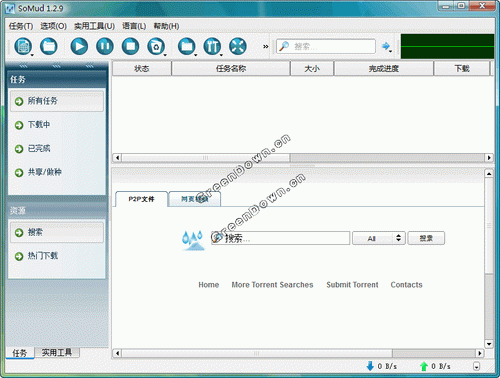Switch to the 实用工具 bottom tab

[57, 352]
